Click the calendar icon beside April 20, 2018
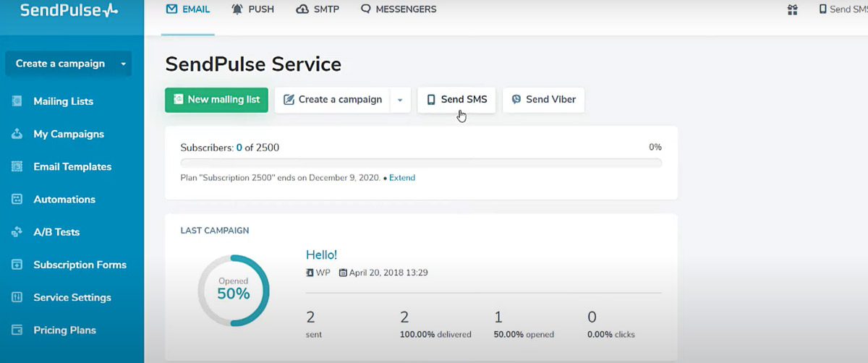Screen dimensions: 868x363 343,273
